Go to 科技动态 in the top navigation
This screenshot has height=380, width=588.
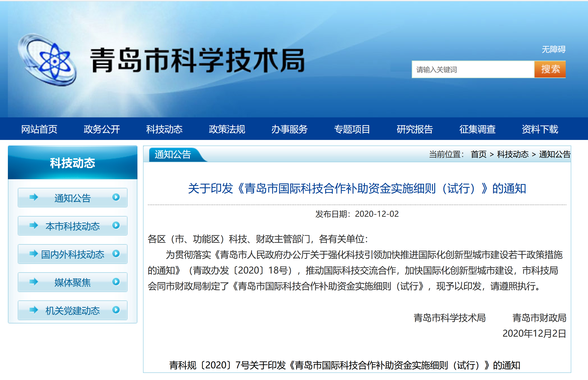point(164,129)
